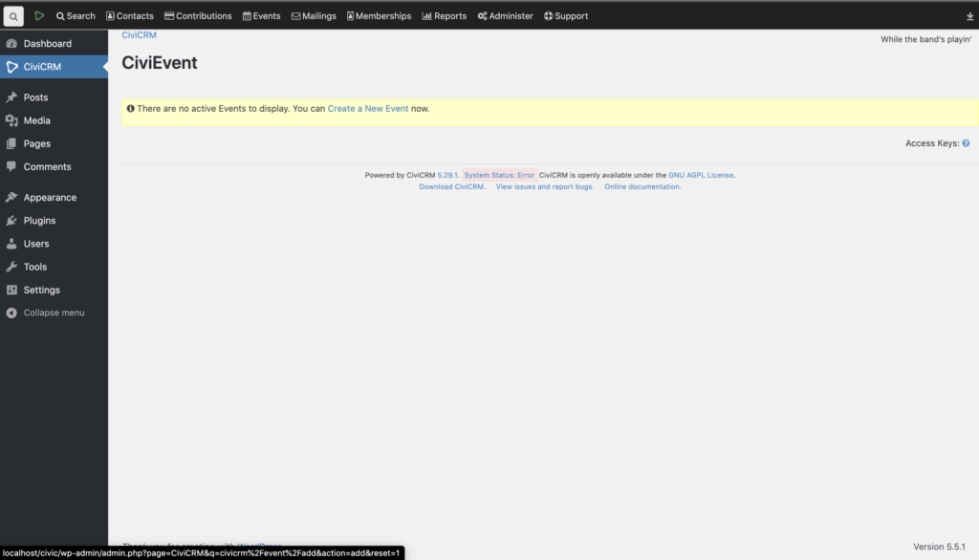This screenshot has width=979, height=560.
Task: Click View issues and report bugs
Action: click(x=544, y=186)
